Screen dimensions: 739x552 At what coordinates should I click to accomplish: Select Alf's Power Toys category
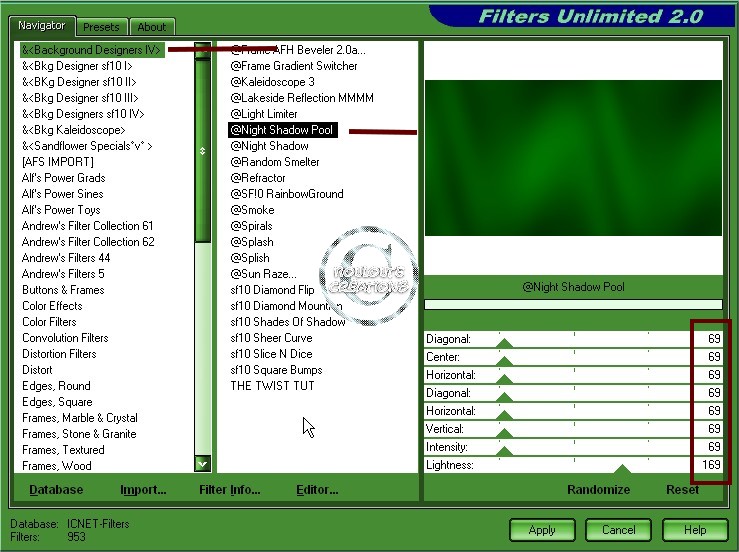point(61,210)
